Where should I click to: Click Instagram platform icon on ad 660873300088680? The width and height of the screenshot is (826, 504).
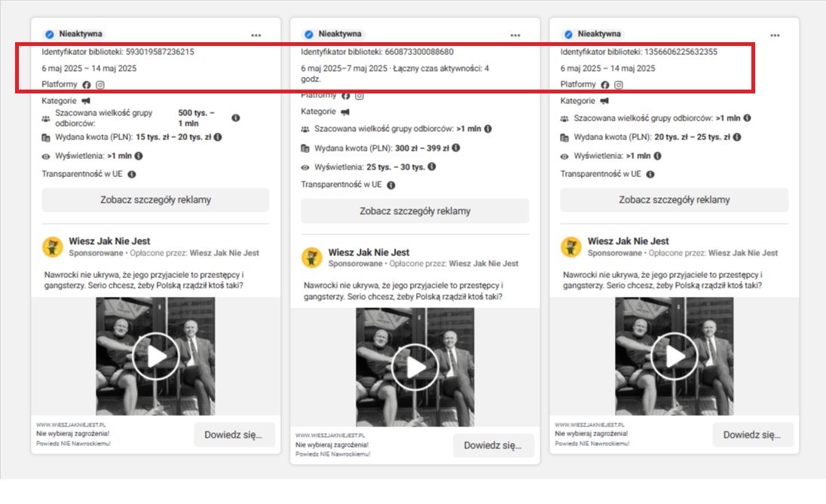pyautogui.click(x=359, y=96)
